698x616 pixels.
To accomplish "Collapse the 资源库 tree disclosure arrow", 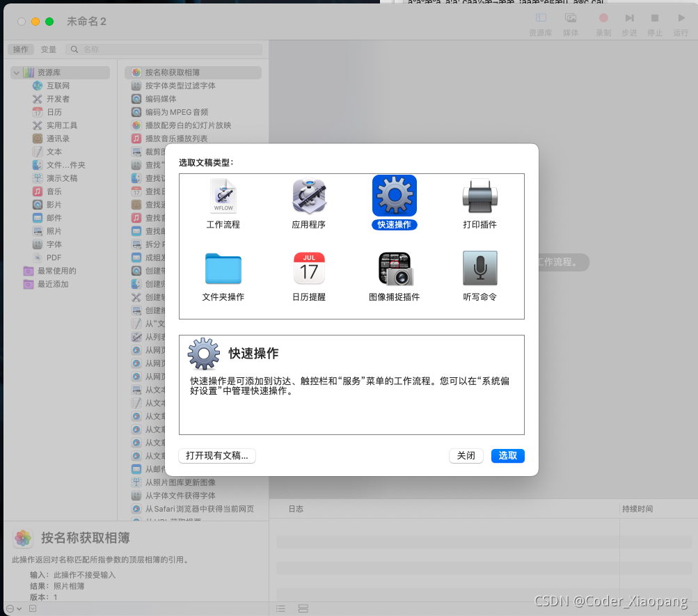I will tap(17, 72).
